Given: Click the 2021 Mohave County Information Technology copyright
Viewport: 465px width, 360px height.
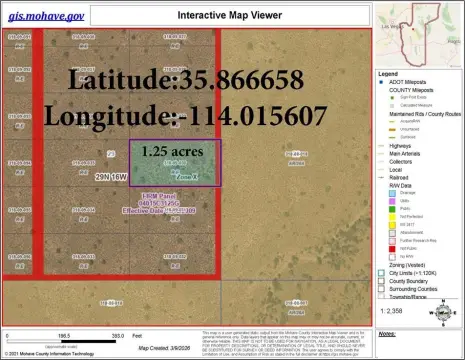Looking at the screenshot, I should 49,354.
